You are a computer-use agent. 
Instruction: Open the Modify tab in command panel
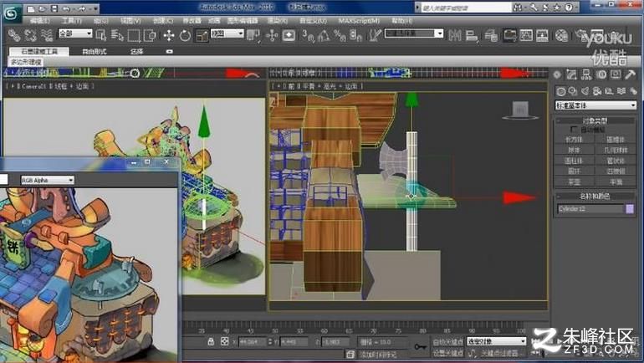pyautogui.click(x=571, y=74)
